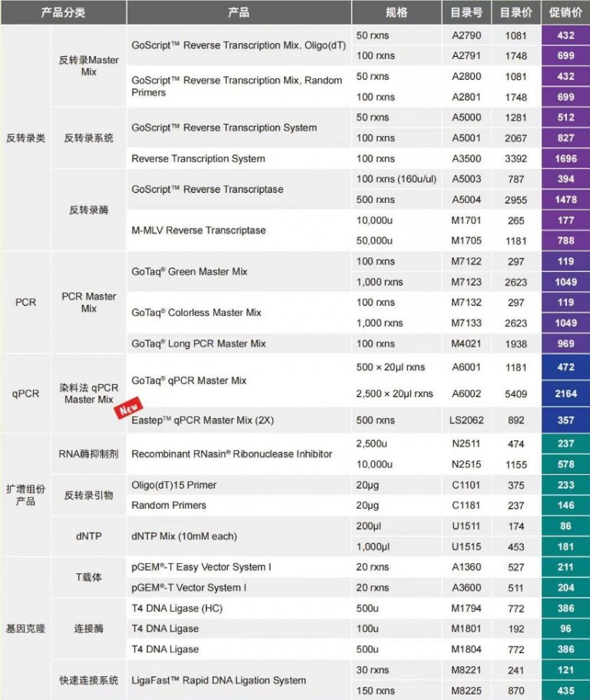Screen dimensions: 590x700
Task: Click the 扩增组份产品 category cell
Action: point(25,495)
